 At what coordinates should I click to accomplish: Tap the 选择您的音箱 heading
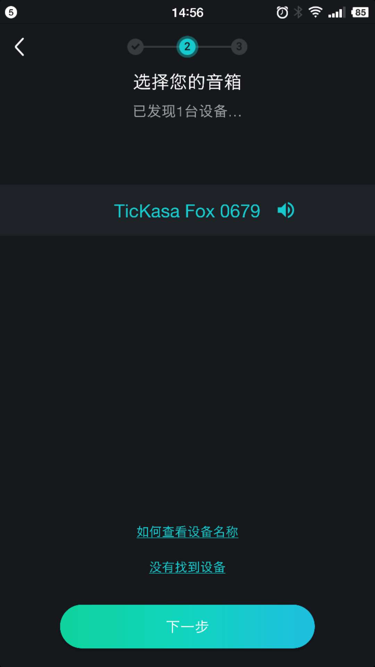pyautogui.click(x=188, y=82)
